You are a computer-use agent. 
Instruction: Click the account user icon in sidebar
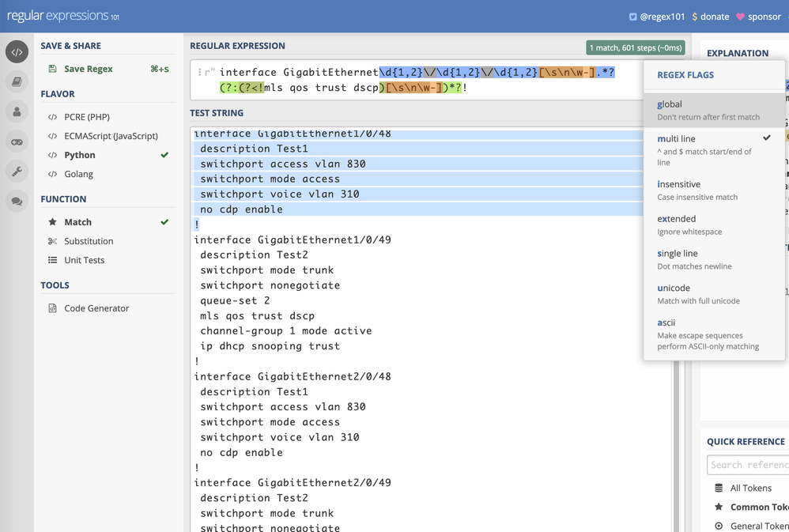[17, 111]
